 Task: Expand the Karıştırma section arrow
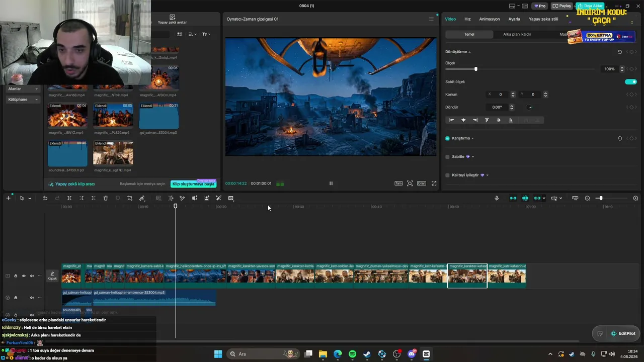pos(472,138)
